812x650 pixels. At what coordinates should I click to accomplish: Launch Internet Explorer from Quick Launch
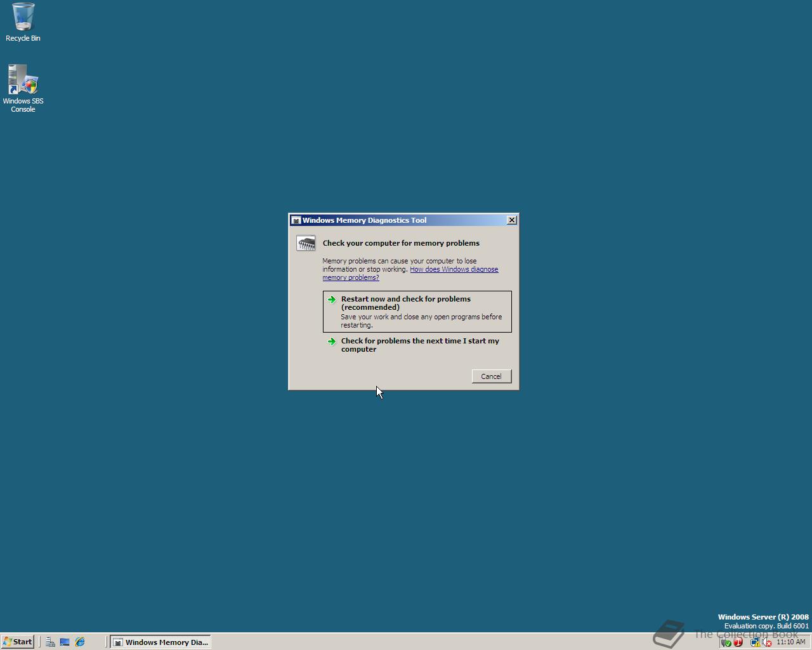pyautogui.click(x=80, y=642)
